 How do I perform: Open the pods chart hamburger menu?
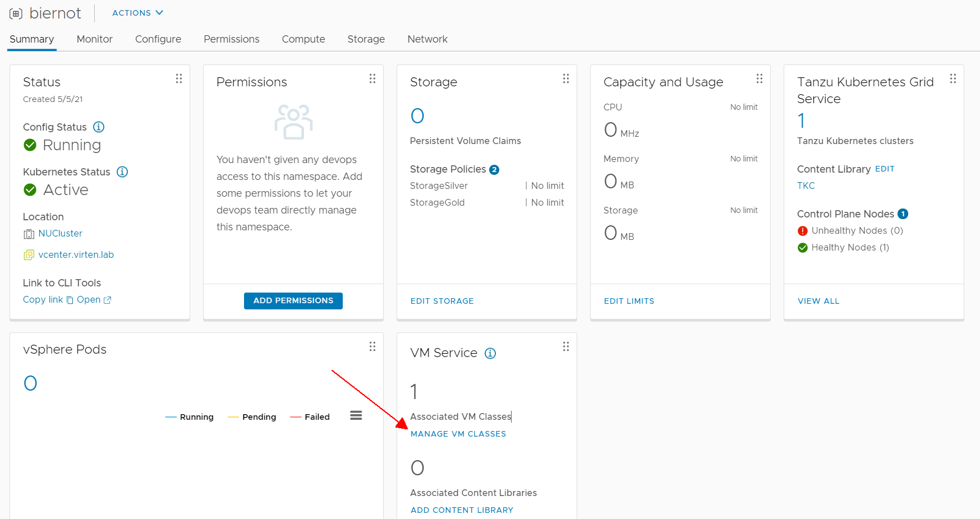pos(356,415)
